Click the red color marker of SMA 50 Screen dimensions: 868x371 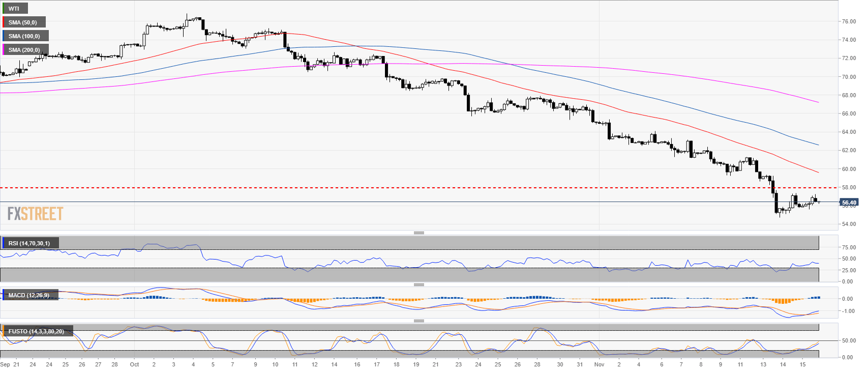[x=4, y=22]
